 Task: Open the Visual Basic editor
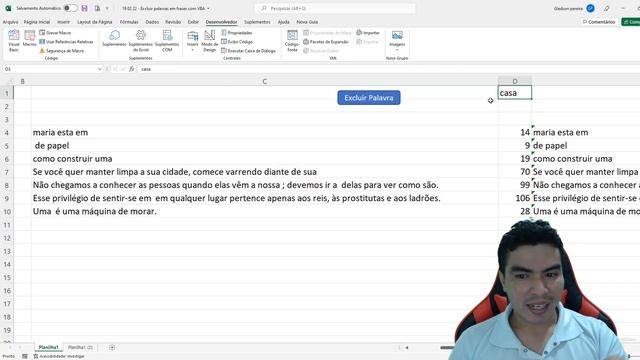pos(13,41)
